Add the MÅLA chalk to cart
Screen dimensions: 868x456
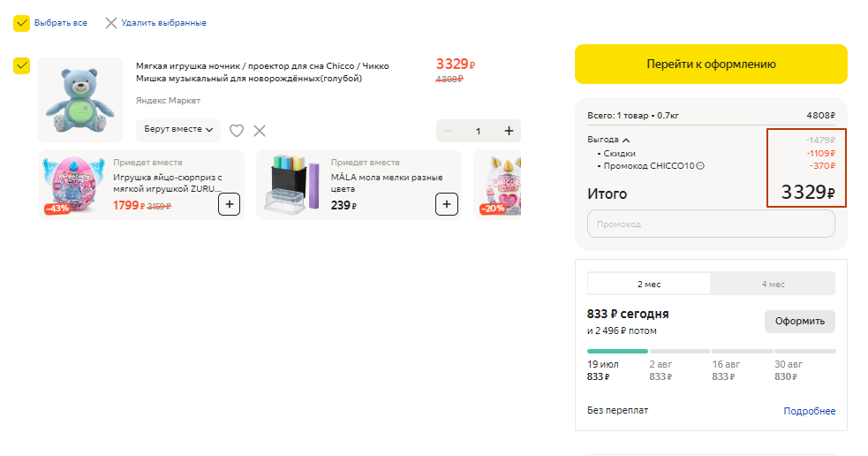447,204
